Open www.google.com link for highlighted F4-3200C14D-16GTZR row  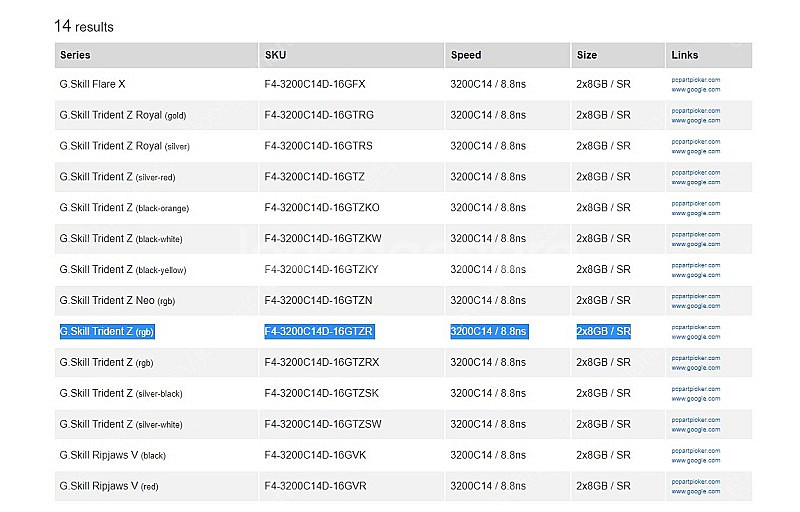(695, 337)
